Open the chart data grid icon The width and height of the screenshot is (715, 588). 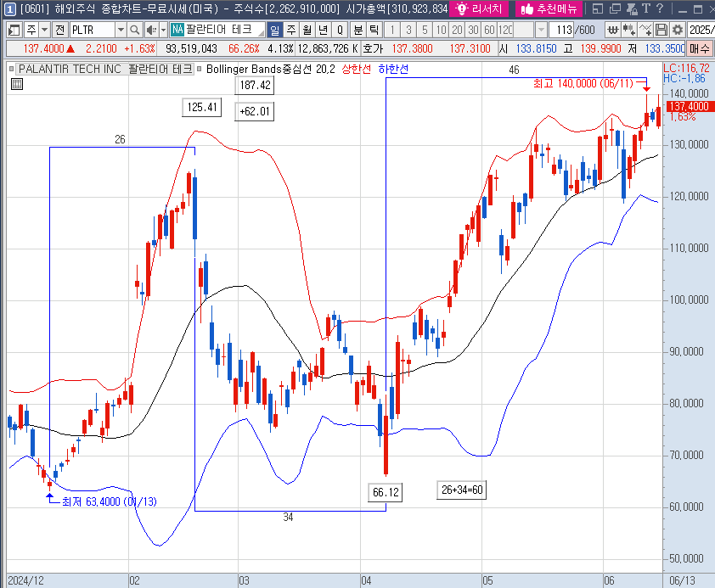coord(17,84)
